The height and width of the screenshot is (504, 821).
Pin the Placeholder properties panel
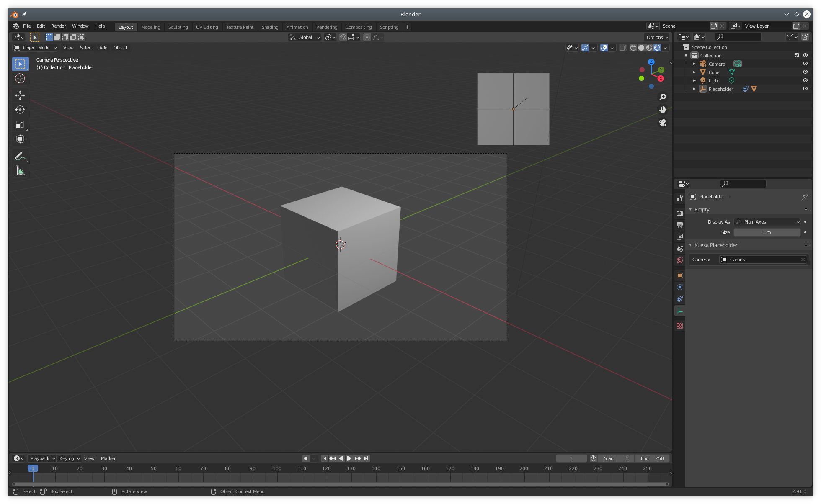point(805,197)
